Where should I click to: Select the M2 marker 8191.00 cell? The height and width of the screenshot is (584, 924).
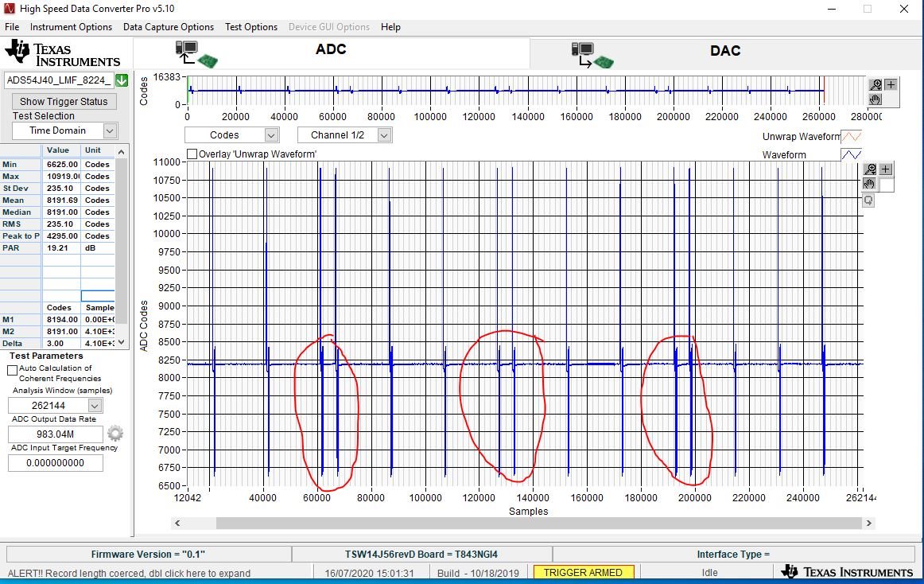tap(61, 332)
